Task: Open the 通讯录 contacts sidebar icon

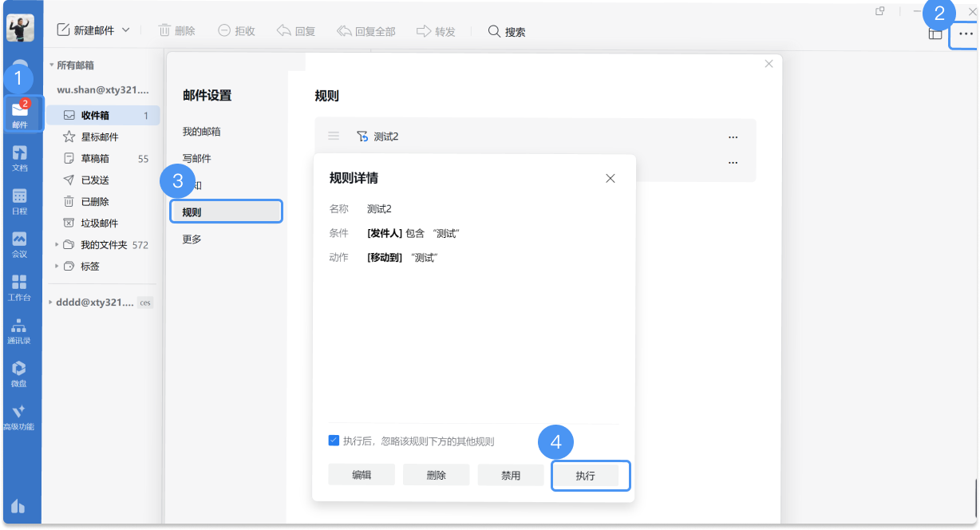Action: coord(20,330)
